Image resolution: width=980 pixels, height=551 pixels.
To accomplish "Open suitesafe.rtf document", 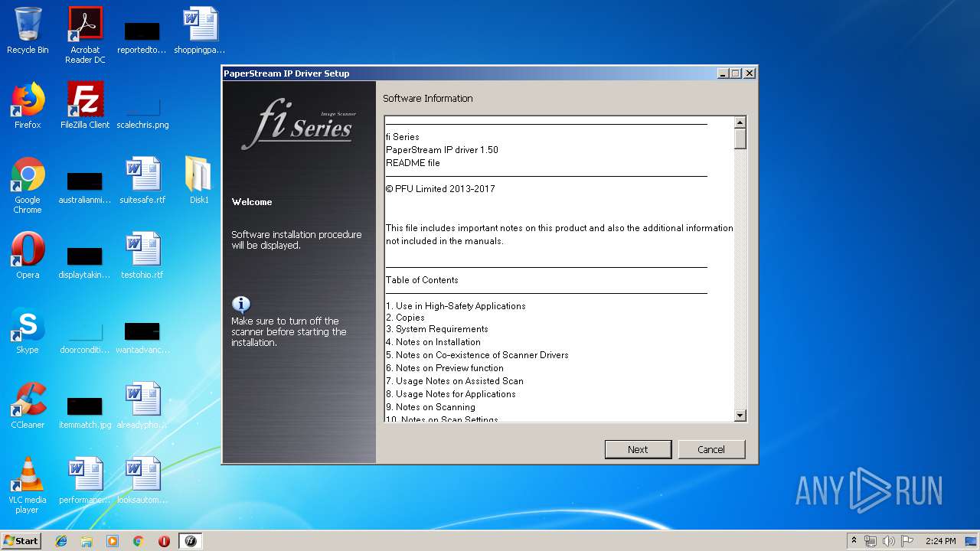I will click(x=142, y=181).
